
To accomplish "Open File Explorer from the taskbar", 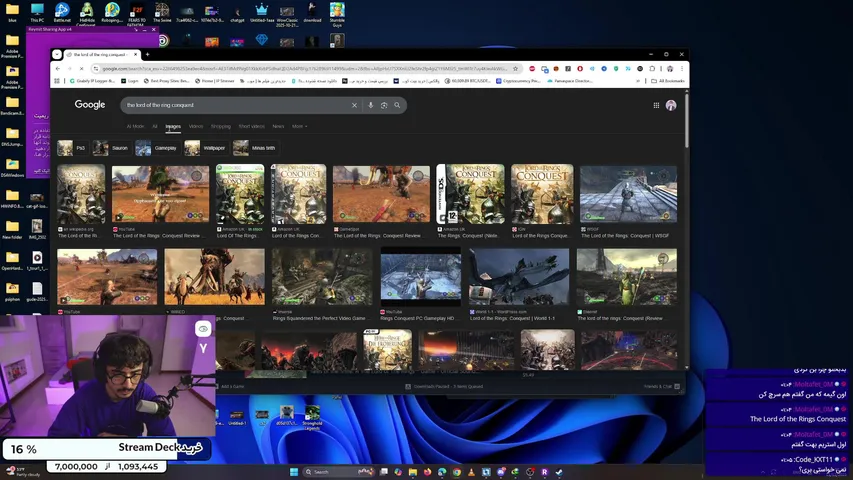I will pyautogui.click(x=413, y=472).
